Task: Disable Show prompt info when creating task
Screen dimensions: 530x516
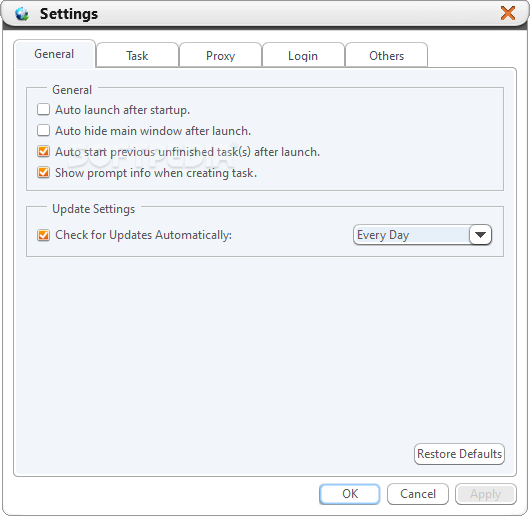Action: pyautogui.click(x=44, y=172)
